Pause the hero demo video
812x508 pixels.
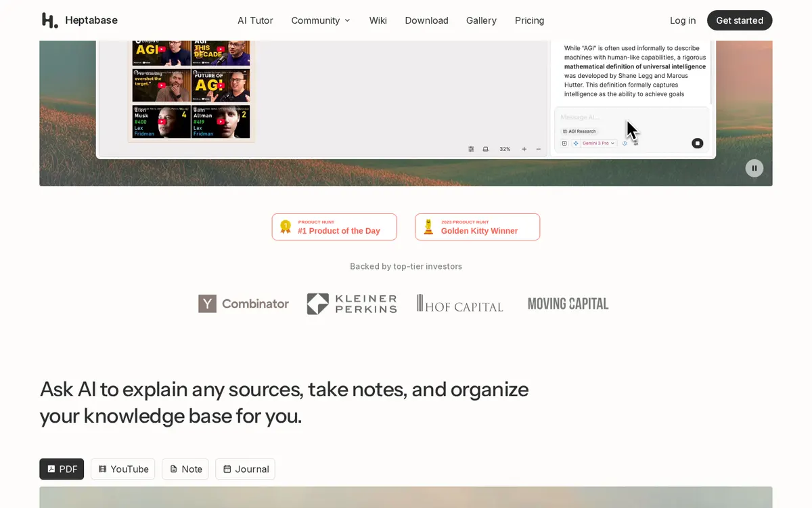[754, 168]
